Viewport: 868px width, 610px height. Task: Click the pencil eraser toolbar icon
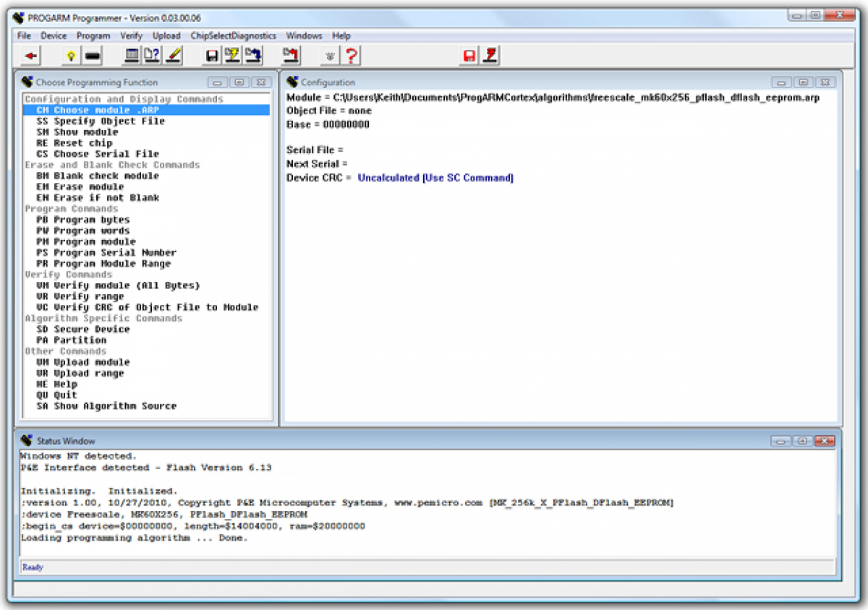coord(174,56)
